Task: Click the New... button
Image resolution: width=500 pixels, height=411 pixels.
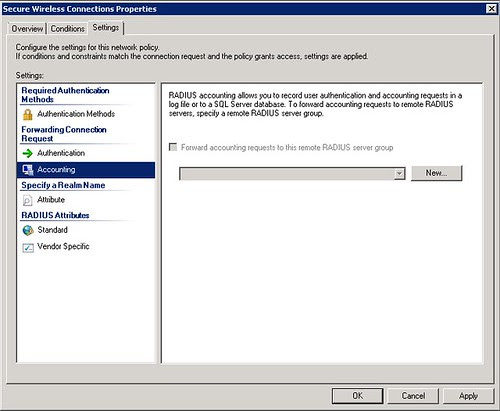Action: tap(436, 173)
